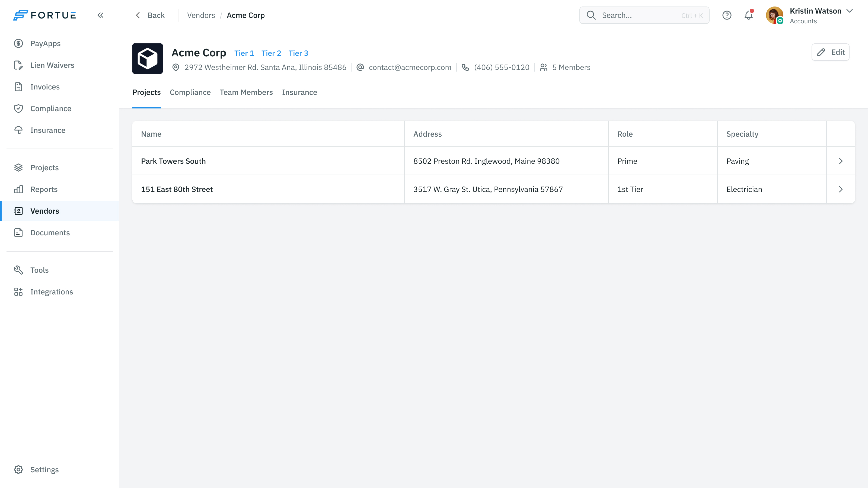Click the notifications bell icon
The image size is (868, 488).
pyautogui.click(x=748, y=15)
